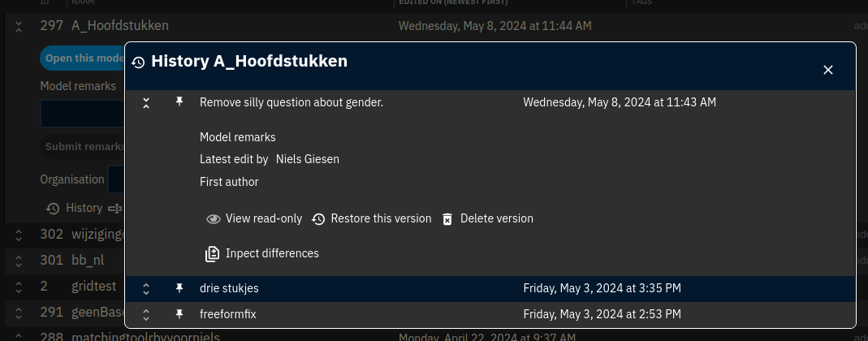The height and width of the screenshot is (341, 868).
Task: Toggle pin on 'Remove silly question' version
Action: [x=179, y=101]
